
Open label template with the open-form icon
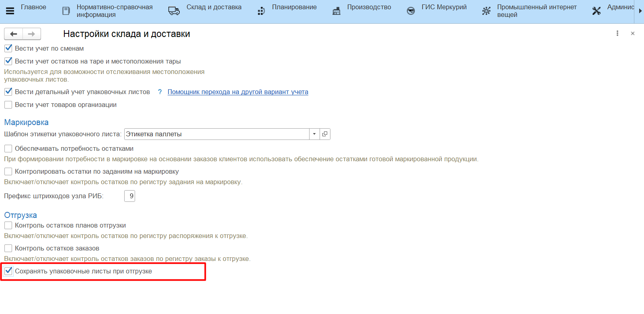tap(325, 134)
